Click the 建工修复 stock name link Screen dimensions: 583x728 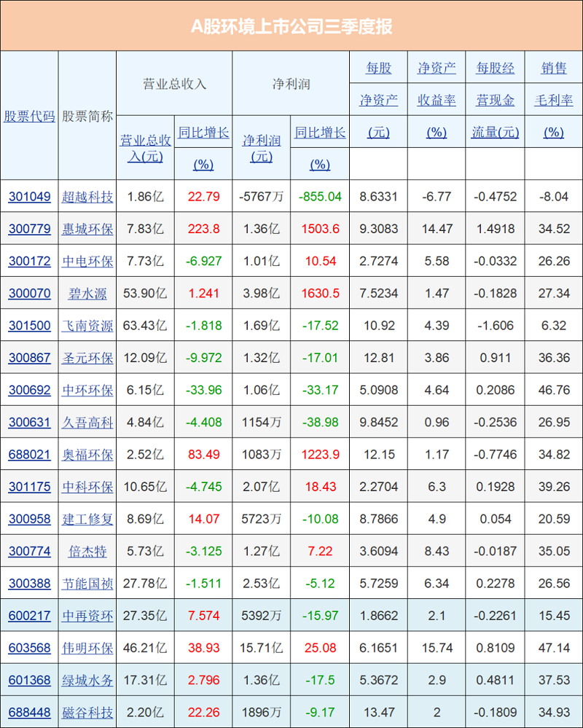[x=87, y=519]
